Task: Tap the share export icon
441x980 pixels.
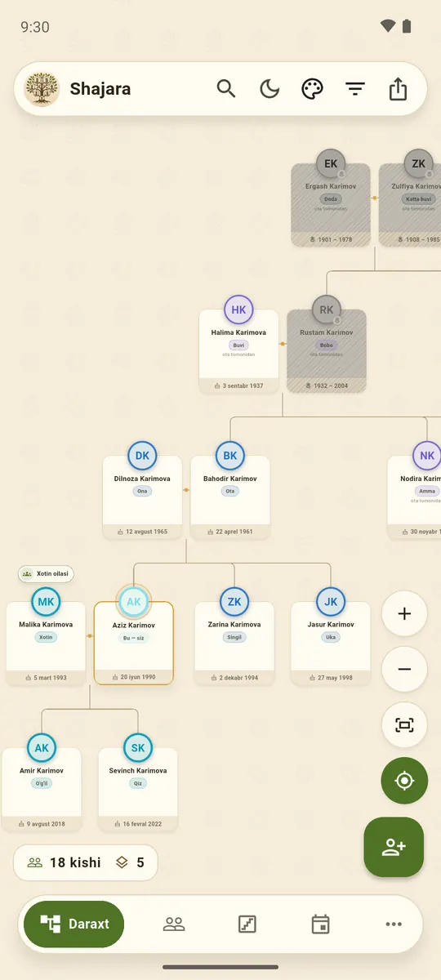Action: pos(398,88)
